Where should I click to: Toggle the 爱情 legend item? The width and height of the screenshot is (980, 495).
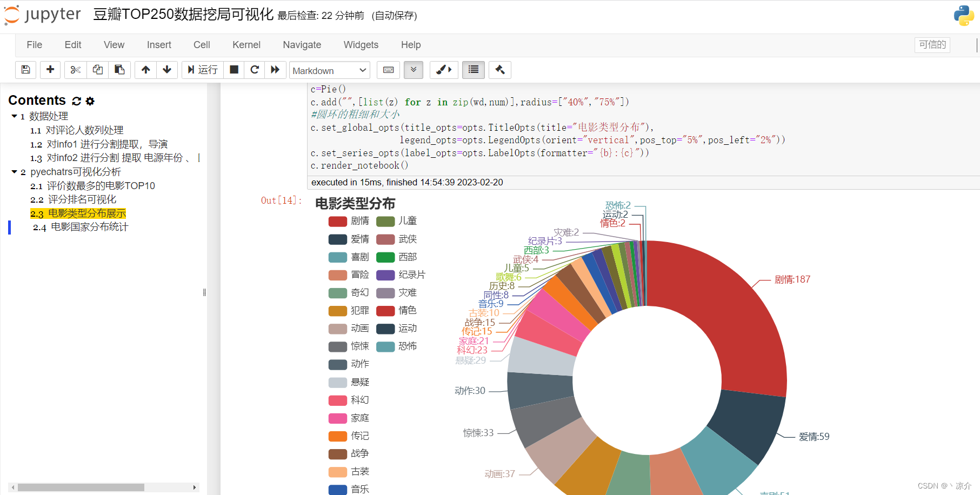pos(349,239)
